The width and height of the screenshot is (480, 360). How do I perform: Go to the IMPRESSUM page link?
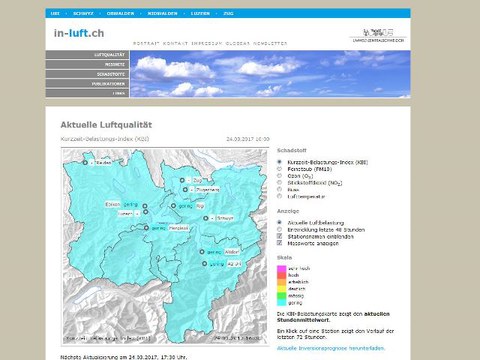tap(207, 44)
